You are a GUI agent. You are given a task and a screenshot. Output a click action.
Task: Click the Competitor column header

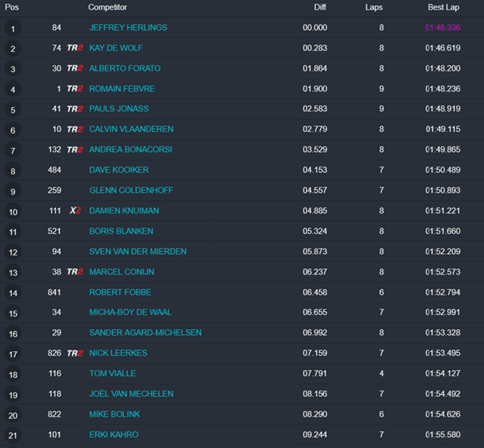point(107,7)
